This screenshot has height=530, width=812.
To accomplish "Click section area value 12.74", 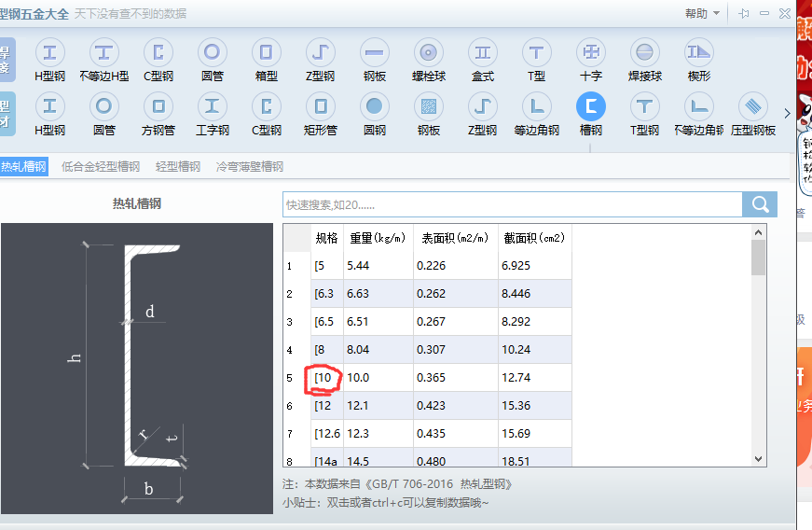I will click(534, 378).
